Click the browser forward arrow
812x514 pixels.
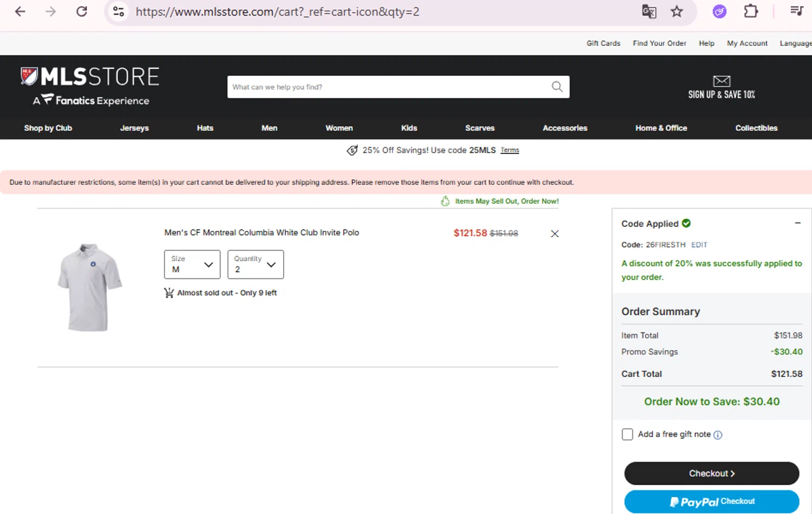click(51, 11)
